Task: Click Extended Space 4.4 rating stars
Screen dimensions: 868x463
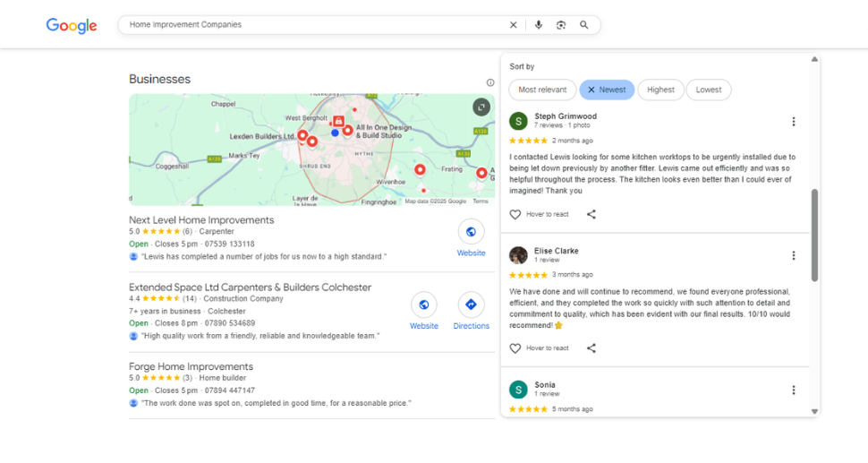Action: click(161, 298)
